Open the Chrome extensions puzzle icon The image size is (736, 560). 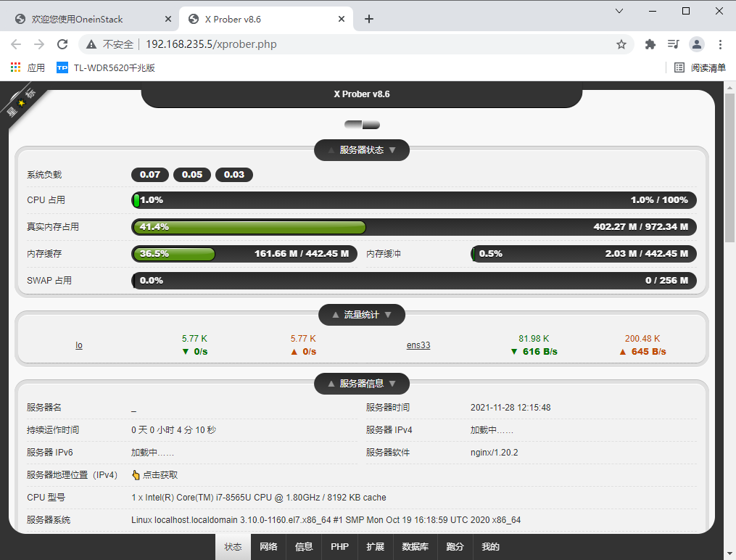pos(650,44)
